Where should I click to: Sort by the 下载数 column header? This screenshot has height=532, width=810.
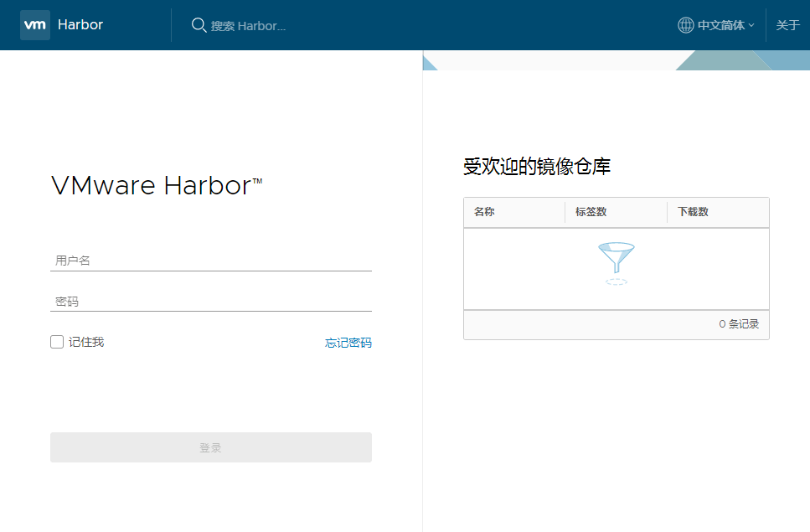(x=693, y=212)
